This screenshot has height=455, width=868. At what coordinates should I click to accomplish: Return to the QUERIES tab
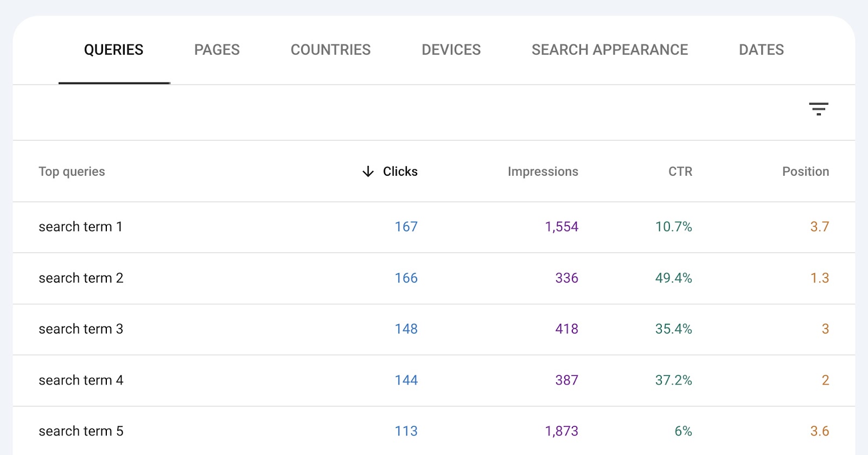point(113,49)
